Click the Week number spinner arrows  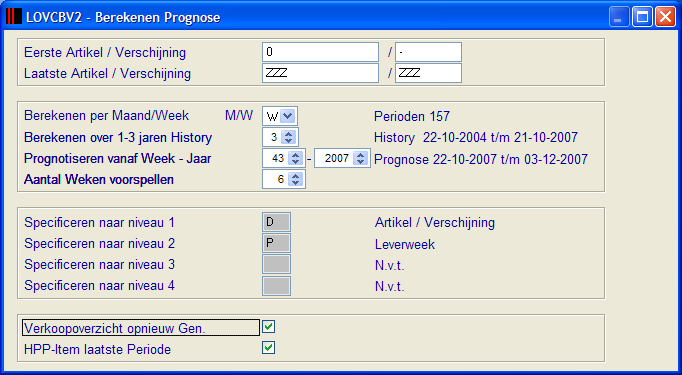point(296,158)
